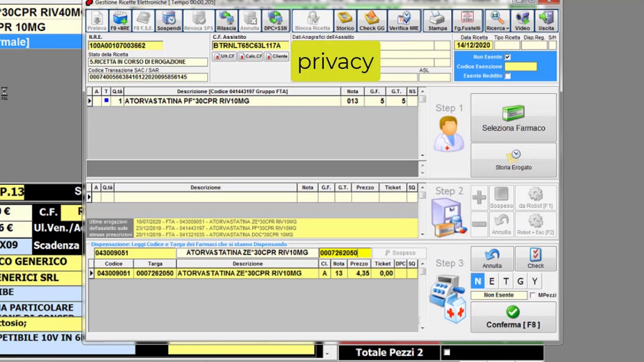This screenshot has height=362, width=644.
Task: Click the Codice Transazione SAC/SAR field
Action: coord(148,77)
